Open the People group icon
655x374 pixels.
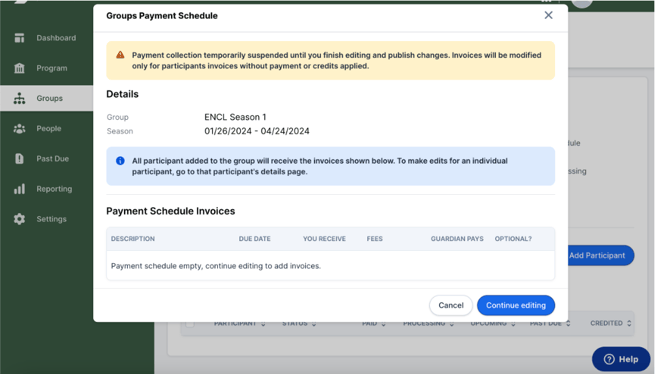coord(19,129)
